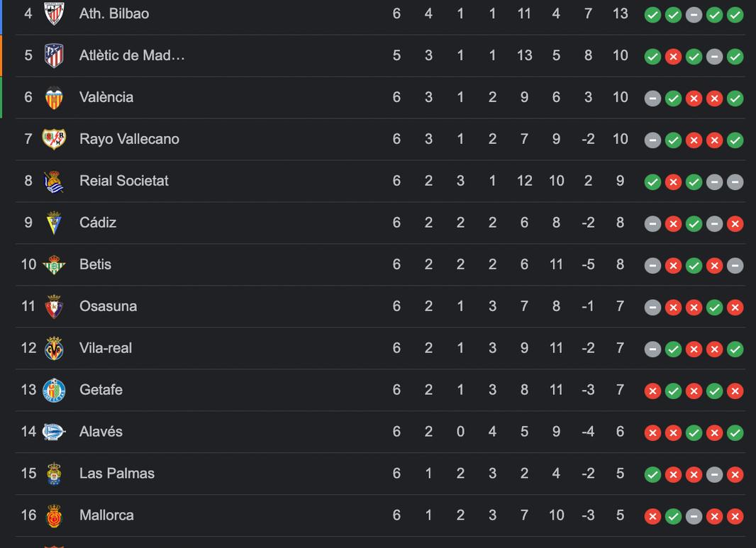Click the València bat crest icon

[x=54, y=97]
